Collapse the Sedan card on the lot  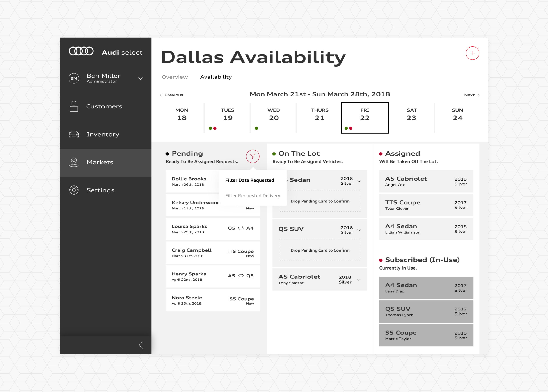click(359, 181)
